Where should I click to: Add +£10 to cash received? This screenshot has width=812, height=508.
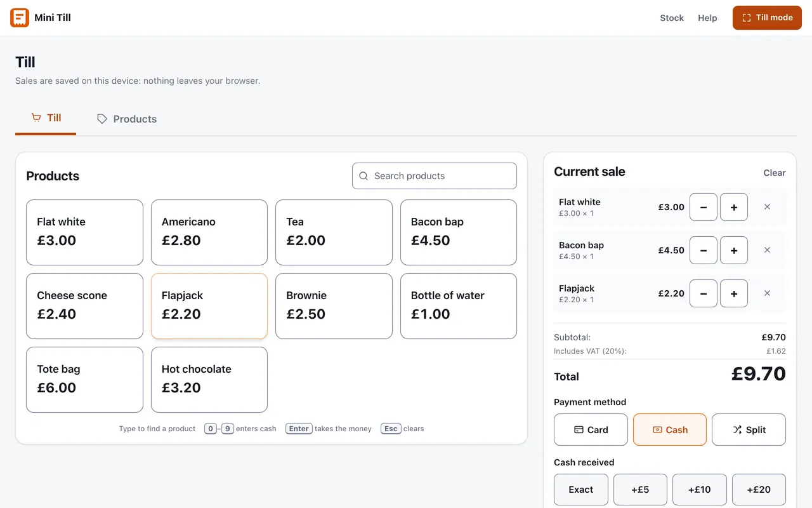pyautogui.click(x=700, y=490)
